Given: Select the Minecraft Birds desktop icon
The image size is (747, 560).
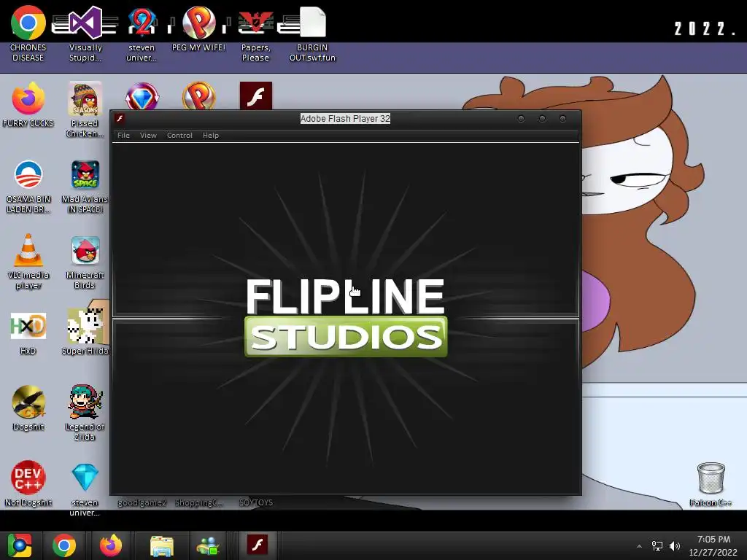Looking at the screenshot, I should (85, 262).
